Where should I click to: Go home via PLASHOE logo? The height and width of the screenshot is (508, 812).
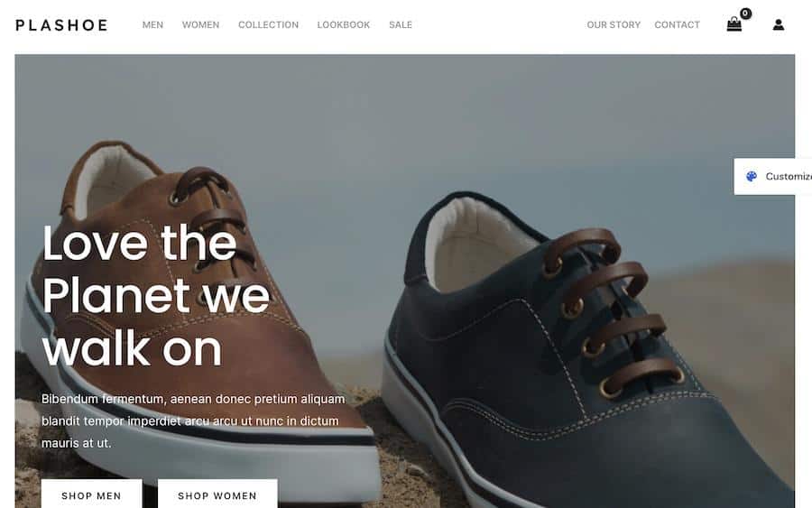[61, 25]
